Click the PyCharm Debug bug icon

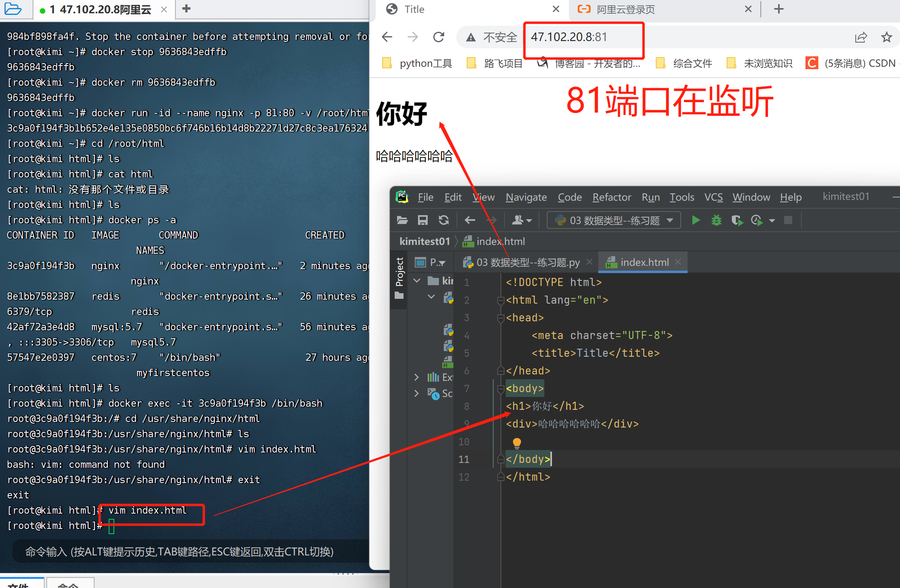pyautogui.click(x=717, y=220)
